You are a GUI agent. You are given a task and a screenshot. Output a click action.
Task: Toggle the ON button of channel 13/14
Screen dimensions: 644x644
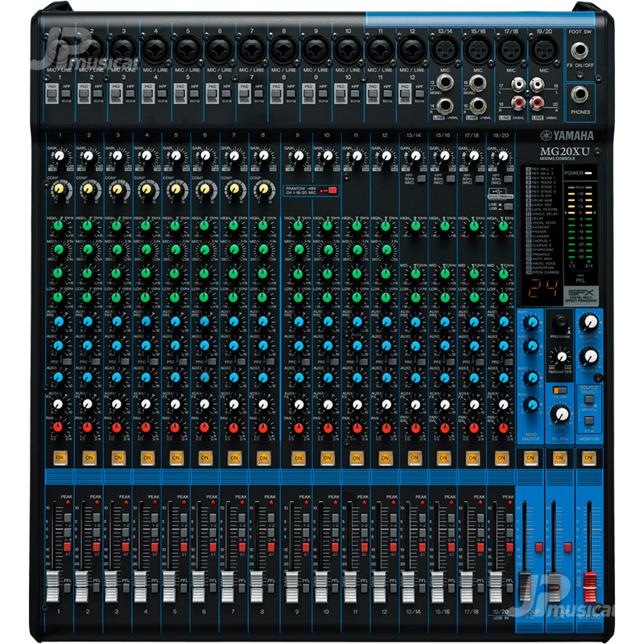point(415,457)
